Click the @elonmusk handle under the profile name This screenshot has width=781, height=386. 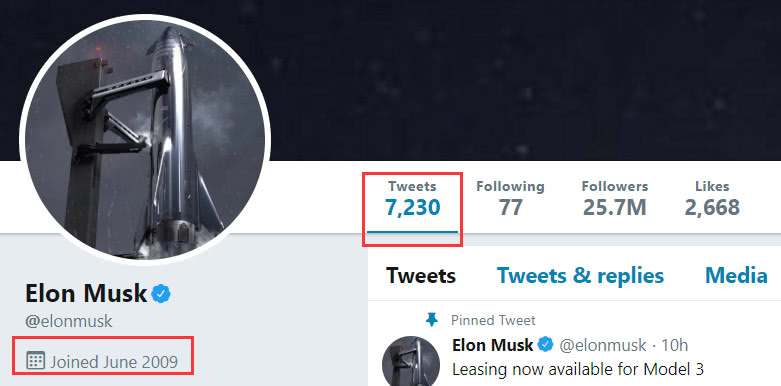(x=69, y=321)
